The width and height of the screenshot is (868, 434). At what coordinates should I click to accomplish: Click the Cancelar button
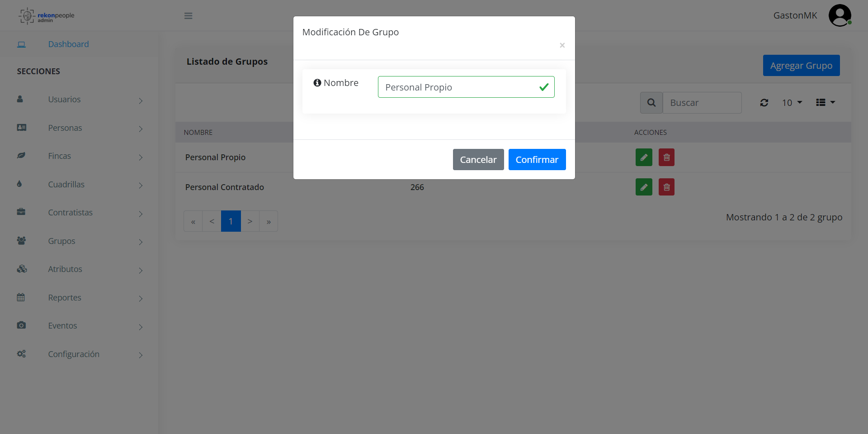478,160
